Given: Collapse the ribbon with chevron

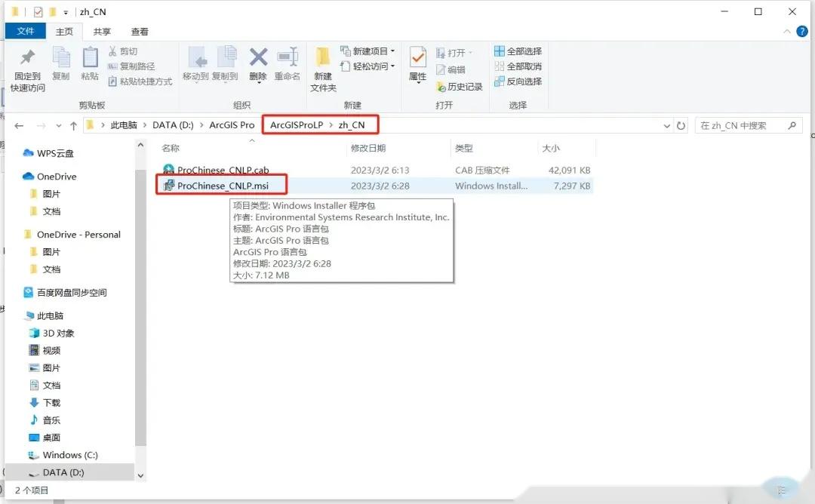Looking at the screenshot, I should click(787, 32).
